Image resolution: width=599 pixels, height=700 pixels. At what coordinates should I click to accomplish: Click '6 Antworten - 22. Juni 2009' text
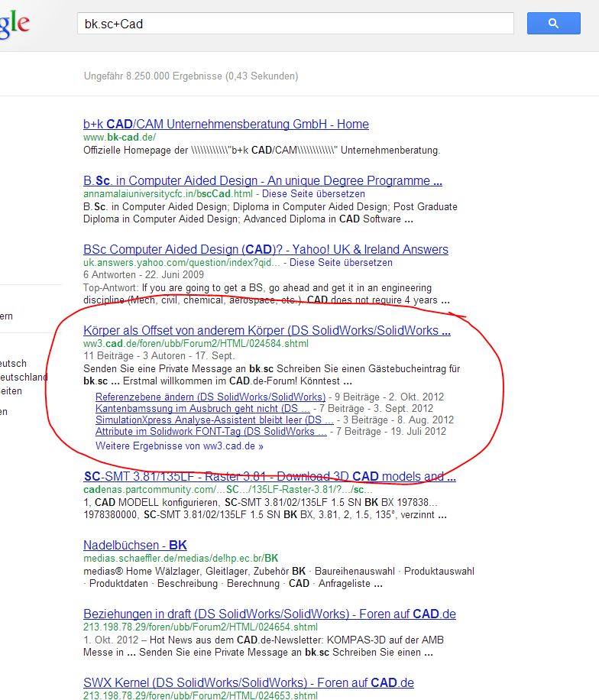(144, 274)
